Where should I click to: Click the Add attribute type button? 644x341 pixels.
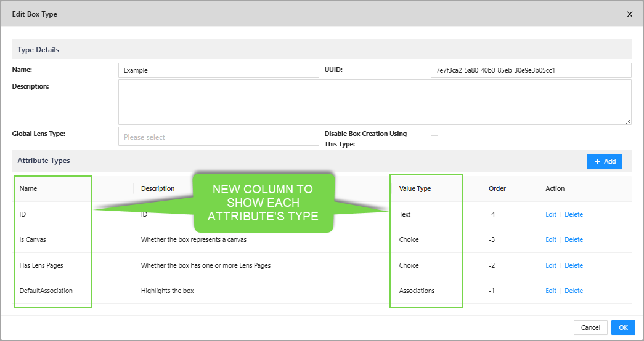point(604,161)
